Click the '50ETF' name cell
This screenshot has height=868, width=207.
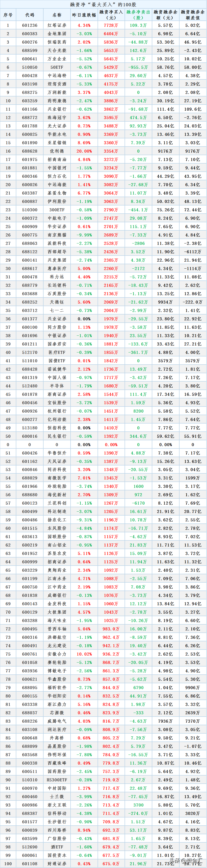point(57,67)
